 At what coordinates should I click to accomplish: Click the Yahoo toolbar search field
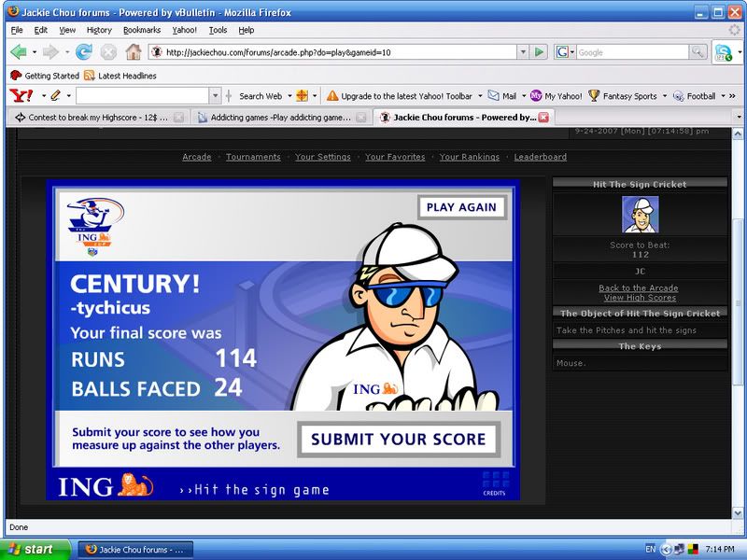click(143, 96)
